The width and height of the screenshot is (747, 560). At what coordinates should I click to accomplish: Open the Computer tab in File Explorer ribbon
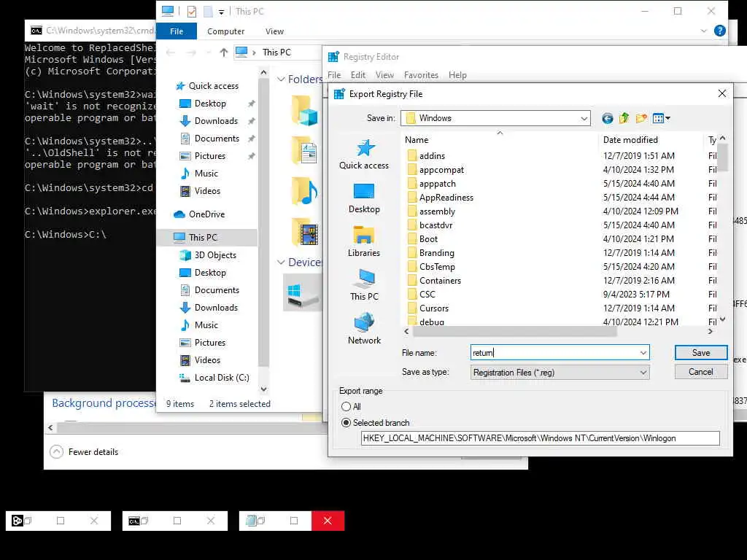(226, 31)
